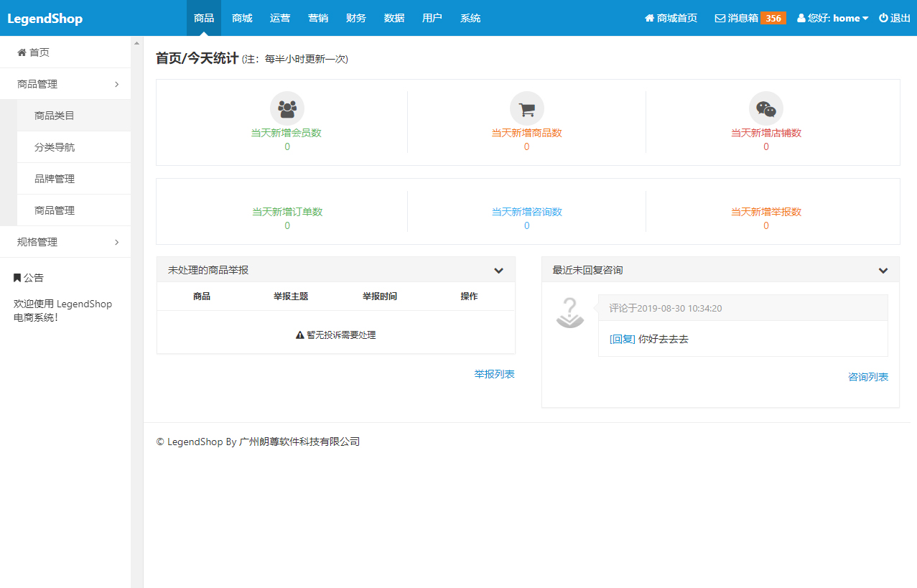The image size is (917, 588).
Task: Click the 当天新增会员数 label
Action: point(287,133)
